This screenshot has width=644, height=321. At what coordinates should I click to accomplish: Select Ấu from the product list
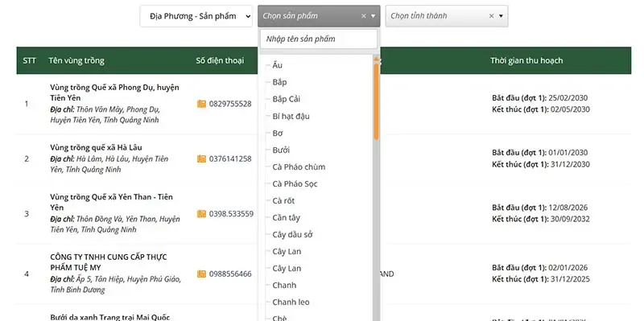277,65
